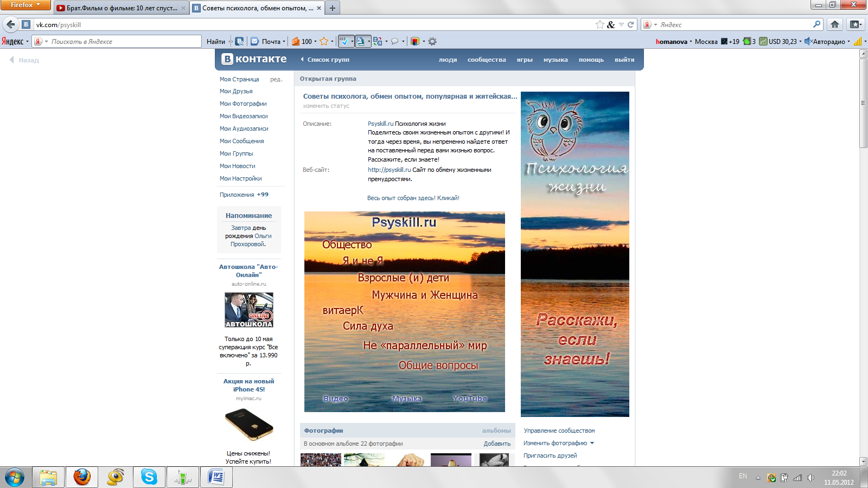Click the browser back arrow button
Viewport: 868px width, 488px height.
(x=10, y=24)
